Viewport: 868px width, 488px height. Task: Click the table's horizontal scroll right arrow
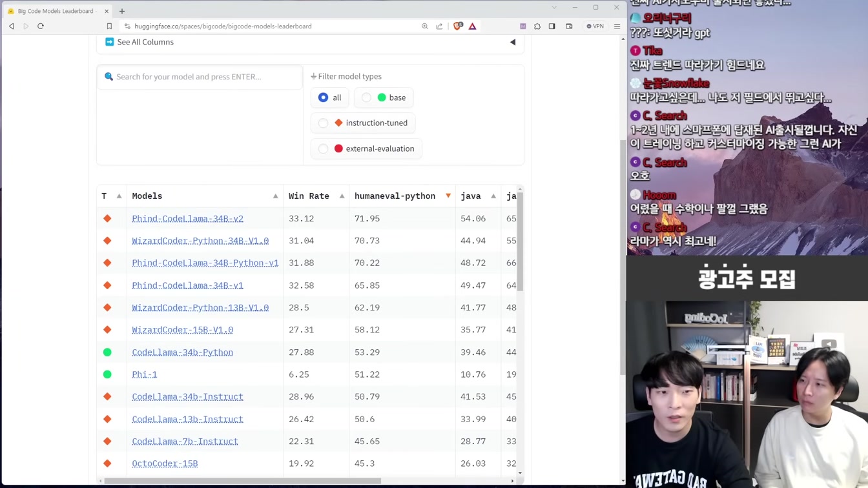click(x=513, y=481)
